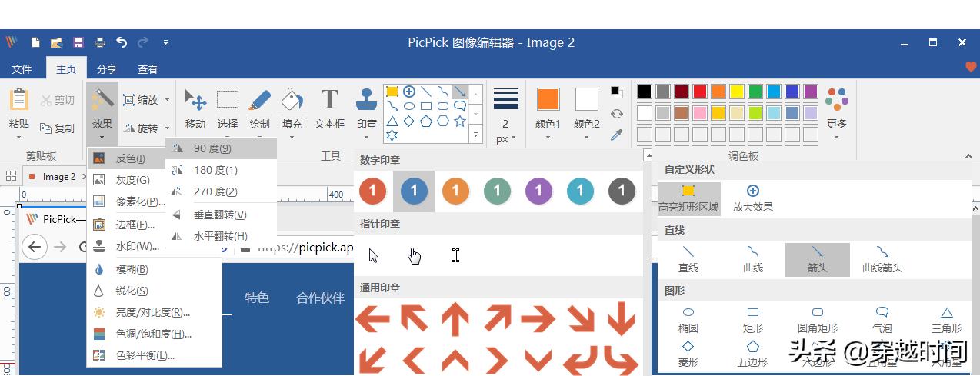Choose the purple swatch in palette
The image size is (980, 376).
click(x=811, y=92)
